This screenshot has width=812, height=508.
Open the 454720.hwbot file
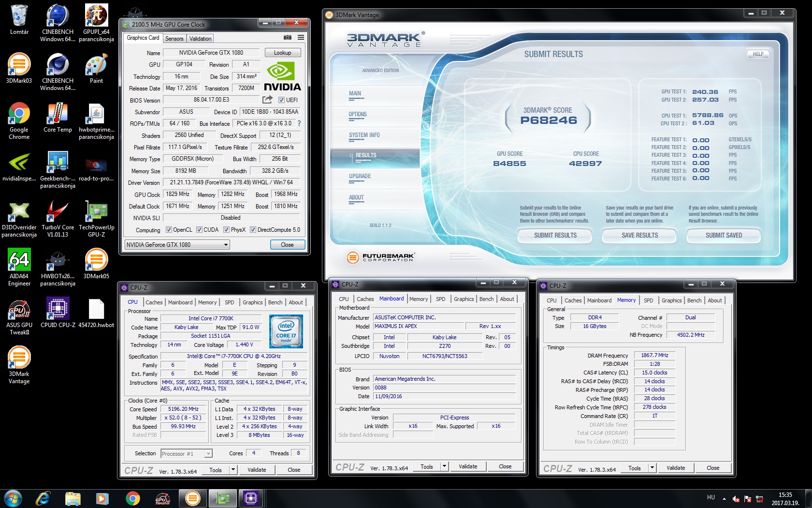click(96, 313)
